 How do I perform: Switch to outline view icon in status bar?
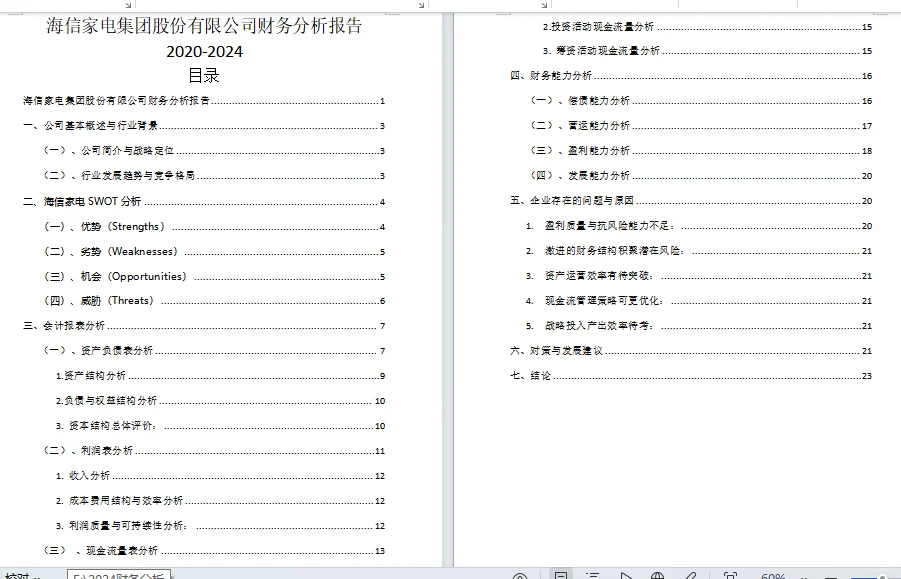click(x=592, y=576)
